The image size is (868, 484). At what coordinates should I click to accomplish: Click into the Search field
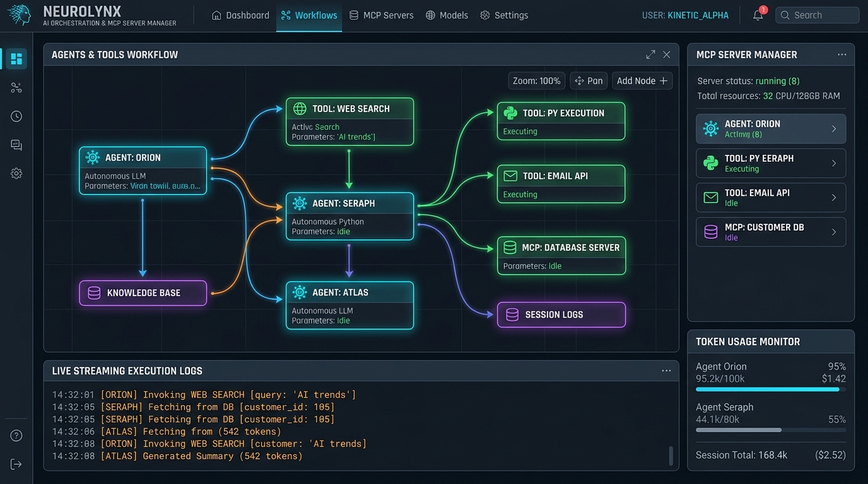pyautogui.click(x=817, y=15)
